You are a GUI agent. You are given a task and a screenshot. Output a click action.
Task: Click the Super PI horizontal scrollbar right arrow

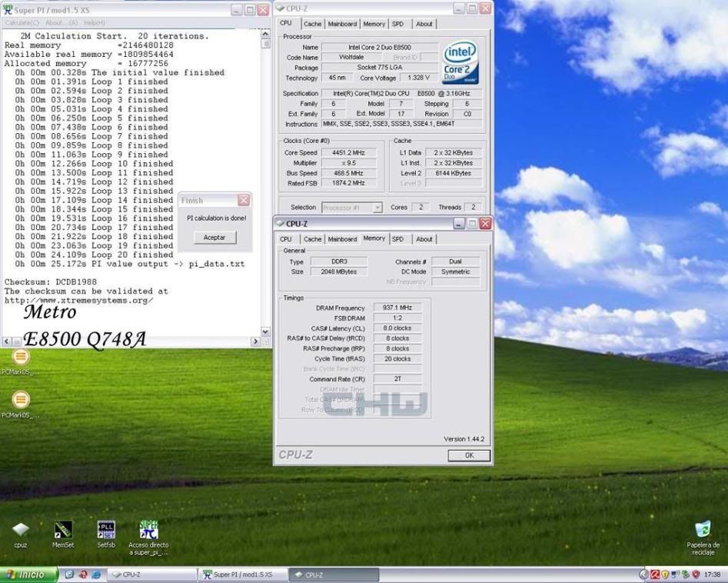(255, 341)
